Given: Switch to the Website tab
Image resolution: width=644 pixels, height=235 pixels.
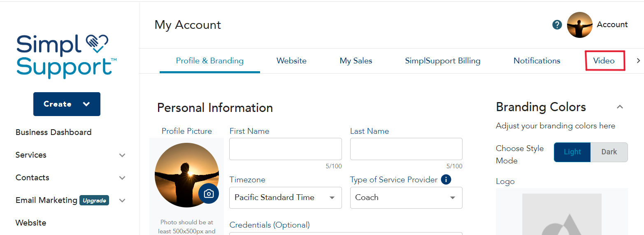Looking at the screenshot, I should (x=291, y=61).
